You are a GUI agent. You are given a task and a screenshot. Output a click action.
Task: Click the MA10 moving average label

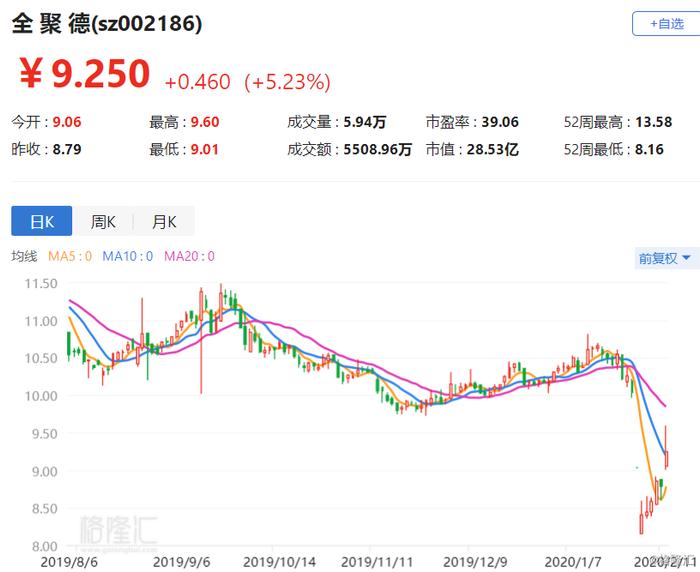[128, 256]
